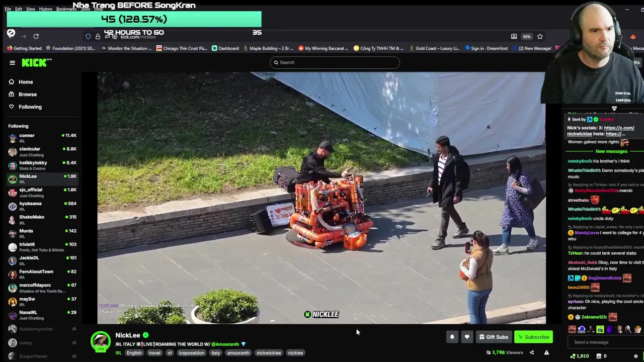The image size is (644, 362).
Task: Click the kick.com/nicklee address bar
Action: tap(138, 37)
